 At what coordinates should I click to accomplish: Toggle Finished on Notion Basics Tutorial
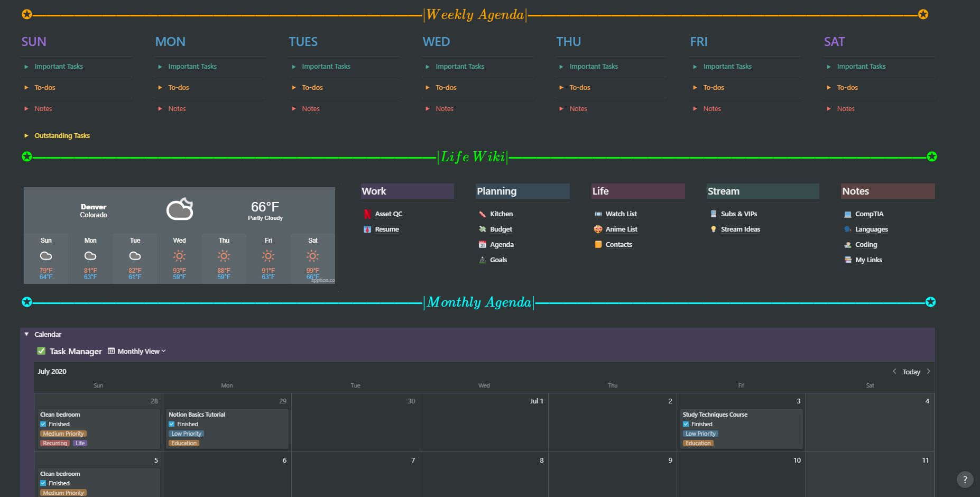point(172,424)
